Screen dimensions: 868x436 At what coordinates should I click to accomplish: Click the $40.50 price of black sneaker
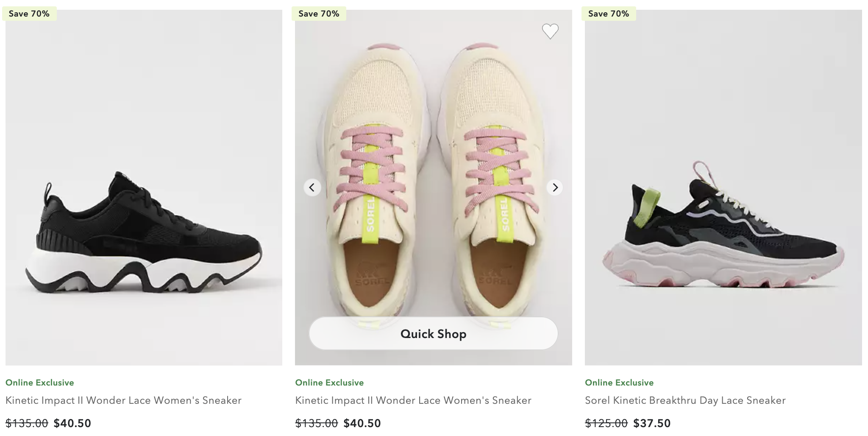click(x=72, y=423)
